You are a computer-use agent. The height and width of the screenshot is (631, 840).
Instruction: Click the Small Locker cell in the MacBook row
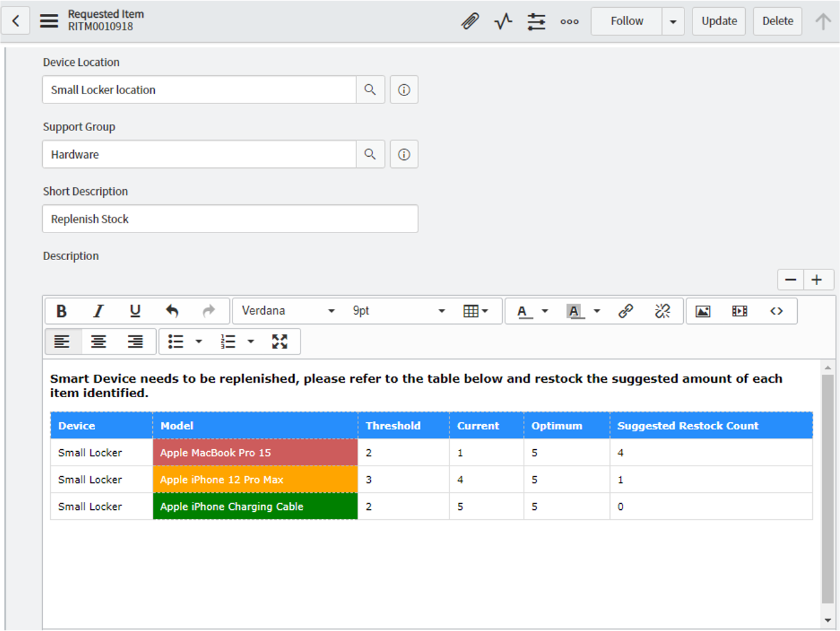tap(101, 453)
